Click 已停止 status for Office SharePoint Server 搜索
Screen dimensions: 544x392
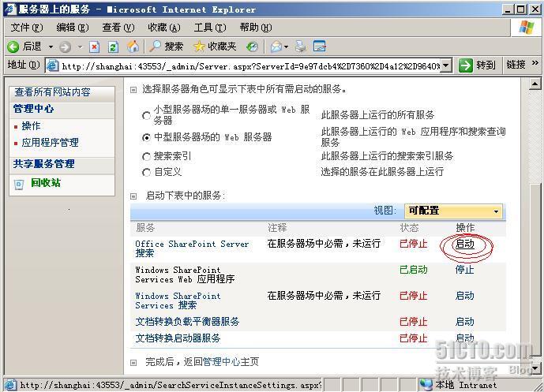point(413,244)
